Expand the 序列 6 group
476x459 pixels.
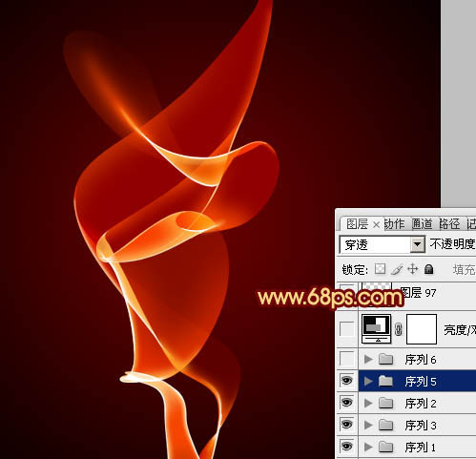click(x=368, y=359)
